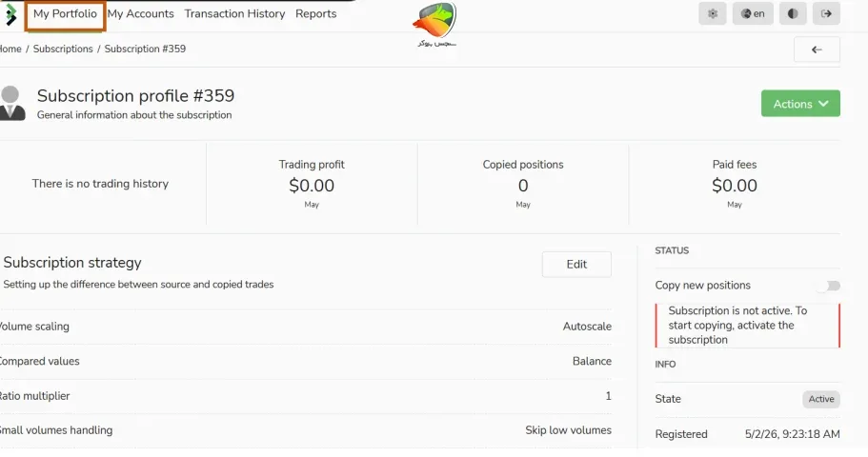Go to My Accounts tab
The image size is (868, 457).
pyautogui.click(x=141, y=14)
